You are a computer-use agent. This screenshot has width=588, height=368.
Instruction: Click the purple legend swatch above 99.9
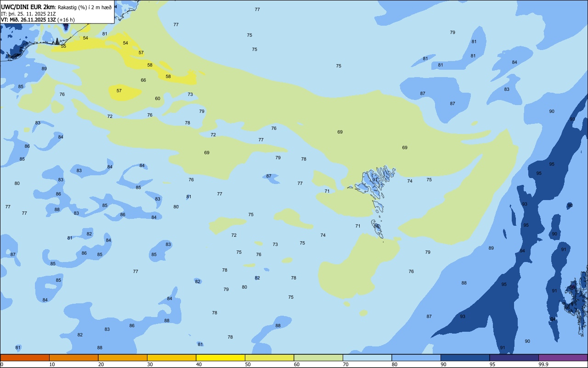point(563,357)
